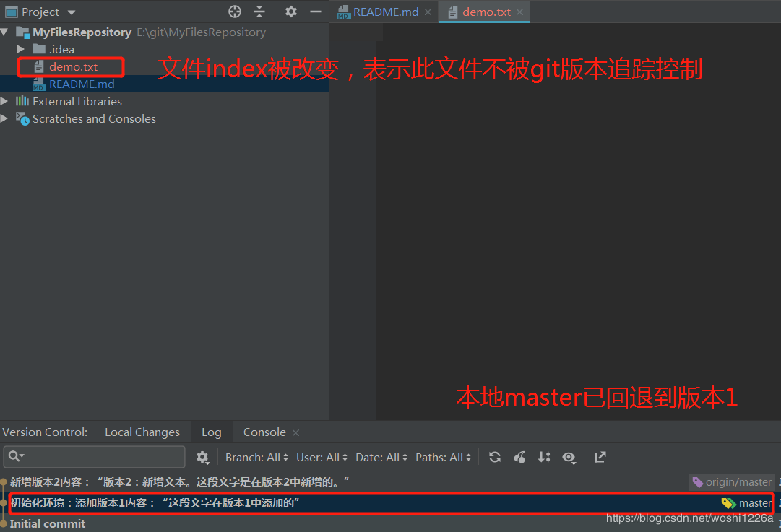Open the blog.csdn.net link
781x532 pixels.
689,518
